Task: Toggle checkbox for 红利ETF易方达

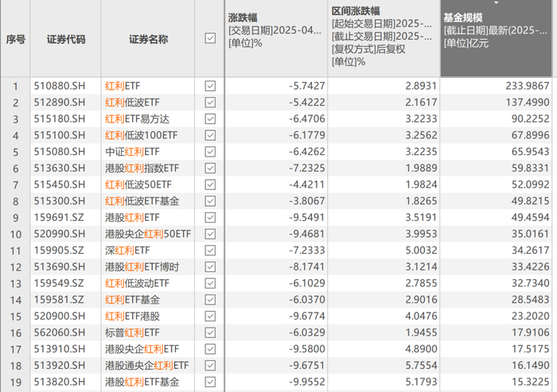Action: click(x=210, y=118)
